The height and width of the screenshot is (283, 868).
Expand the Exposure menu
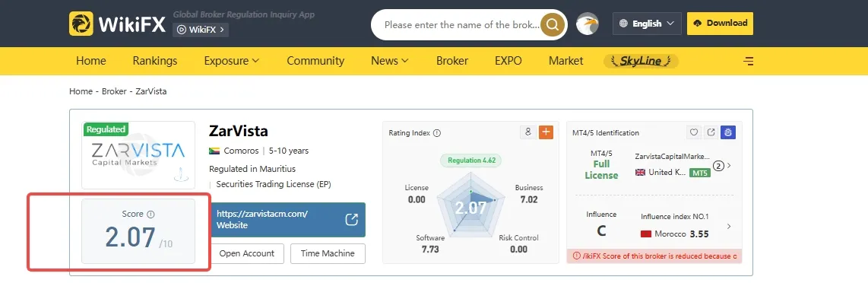(231, 61)
